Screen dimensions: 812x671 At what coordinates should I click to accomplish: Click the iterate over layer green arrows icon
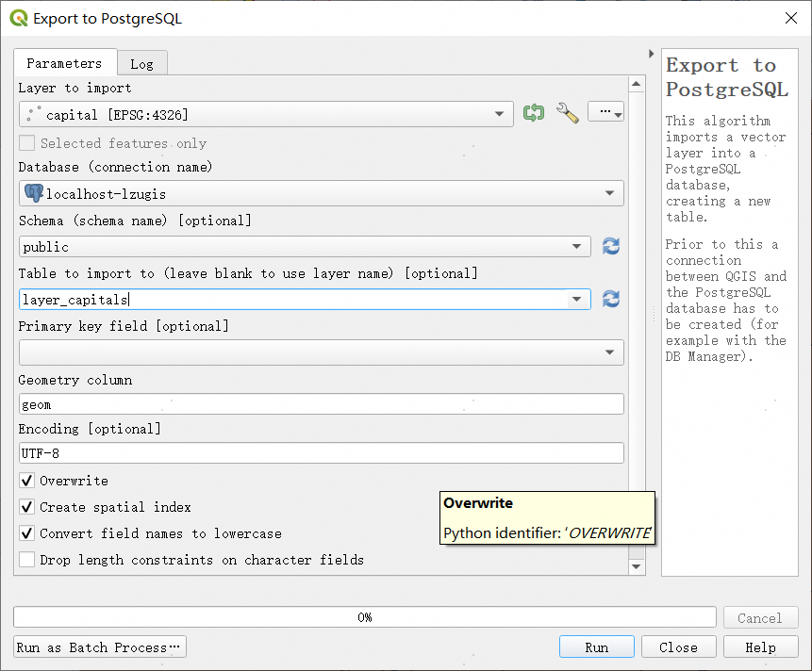tap(534, 113)
